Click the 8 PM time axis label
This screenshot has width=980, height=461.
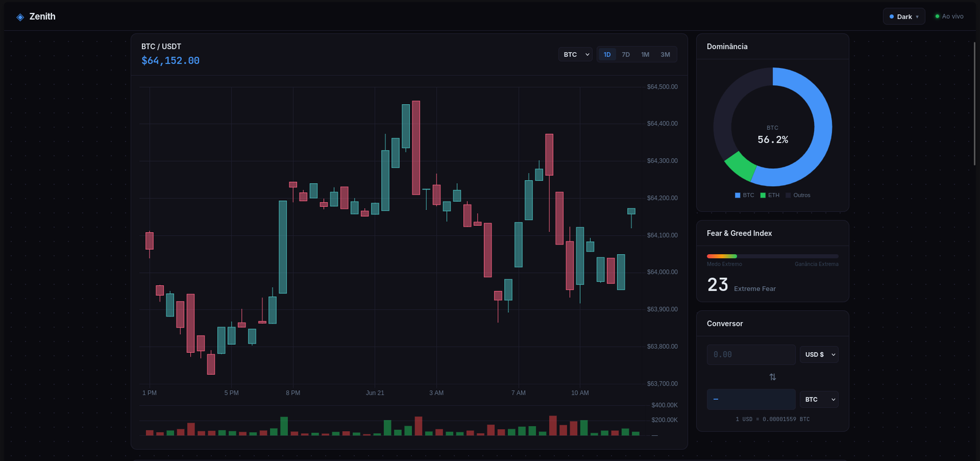[x=293, y=393]
